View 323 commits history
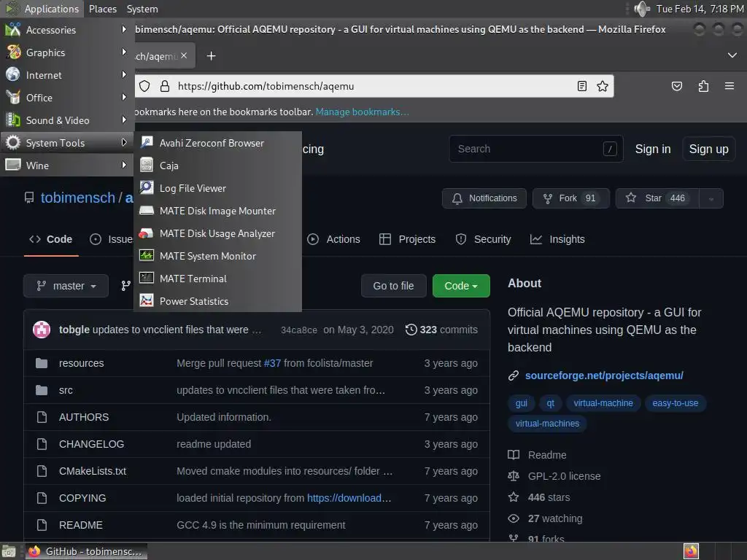Screen dimensions: 747x560 pos(441,330)
